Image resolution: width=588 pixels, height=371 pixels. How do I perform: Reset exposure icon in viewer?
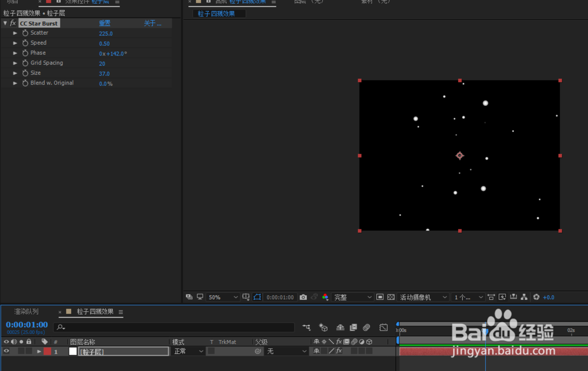(536, 297)
